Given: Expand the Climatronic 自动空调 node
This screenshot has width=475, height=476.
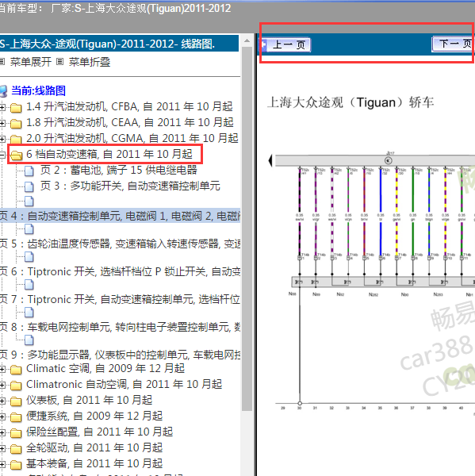Looking at the screenshot, I should 2,385.
